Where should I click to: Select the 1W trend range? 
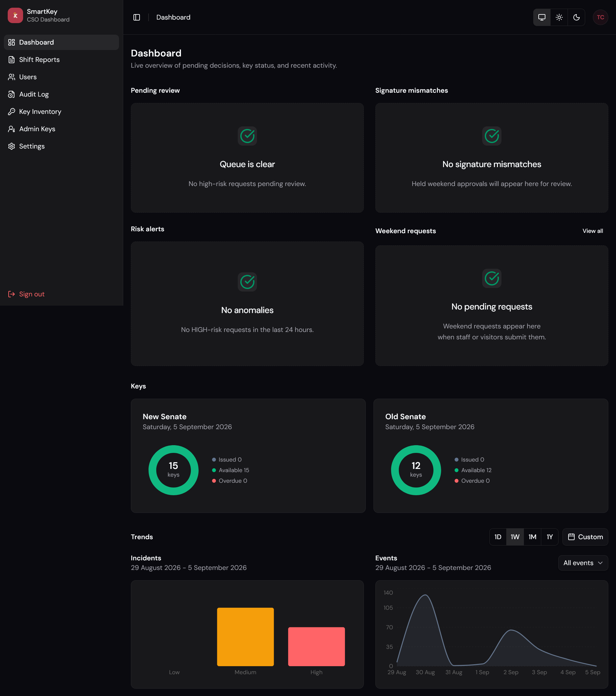(515, 537)
